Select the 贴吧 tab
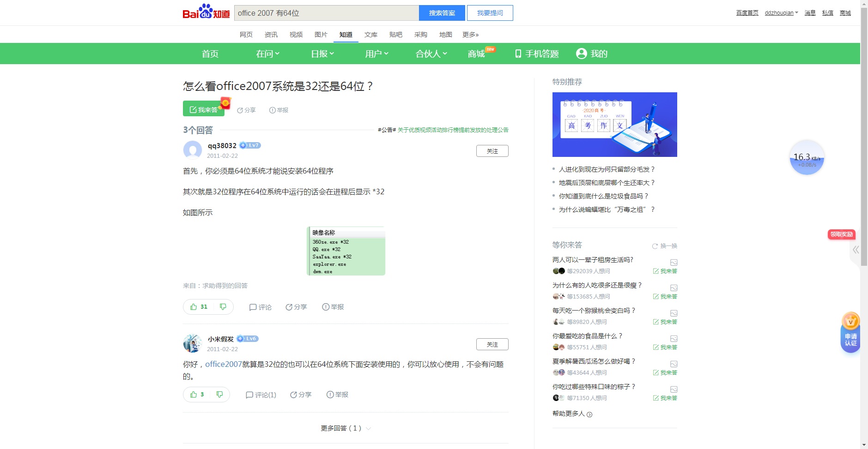The width and height of the screenshot is (868, 449). point(396,34)
